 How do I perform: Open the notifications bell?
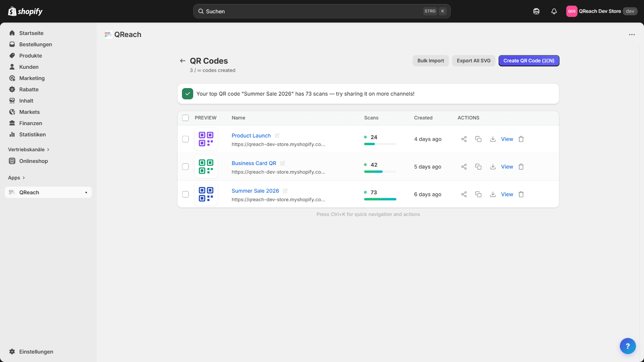point(554,11)
